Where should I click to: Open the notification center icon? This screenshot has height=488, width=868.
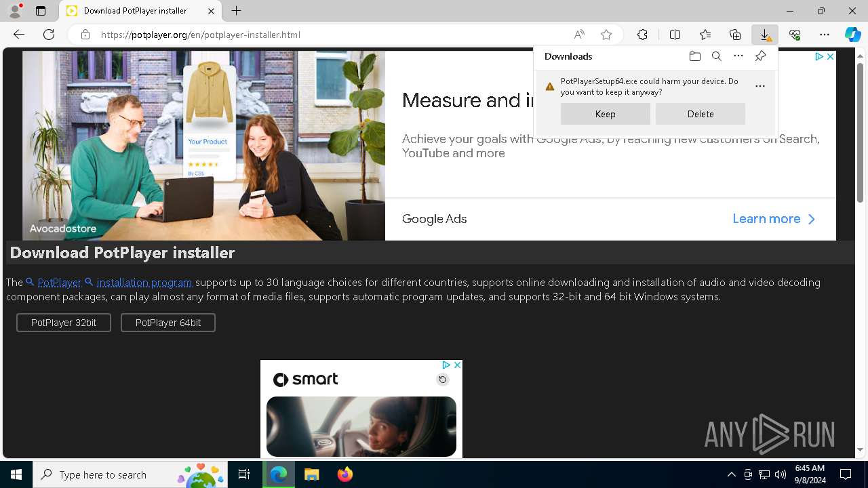coord(846,474)
